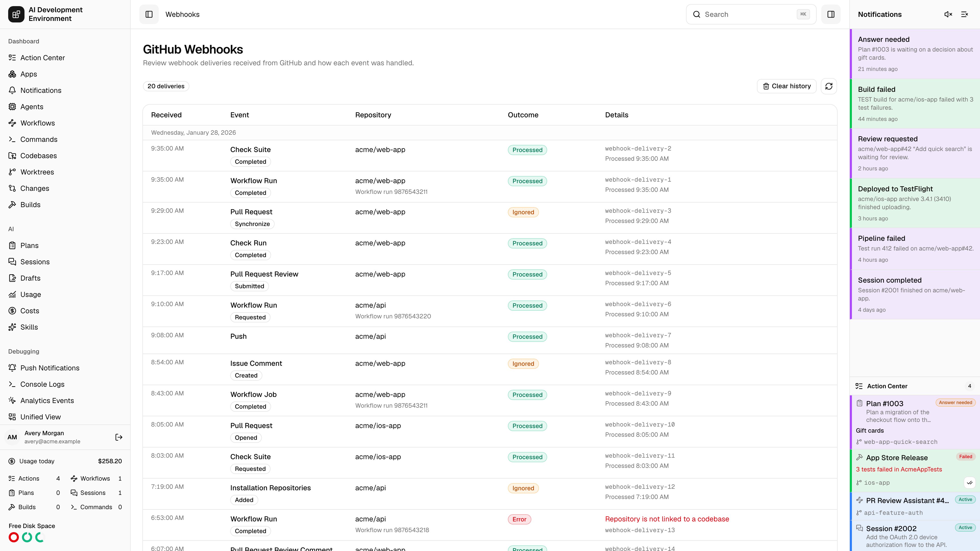Viewport: 980px width, 551px height.
Task: Click the sign out icon beside Avery Morgan
Action: coord(119,437)
